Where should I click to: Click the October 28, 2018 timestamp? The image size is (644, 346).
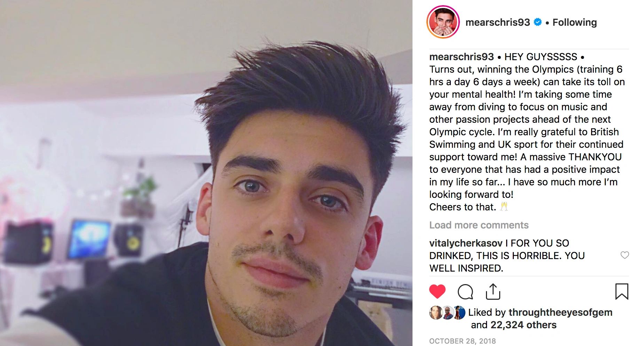point(463,341)
